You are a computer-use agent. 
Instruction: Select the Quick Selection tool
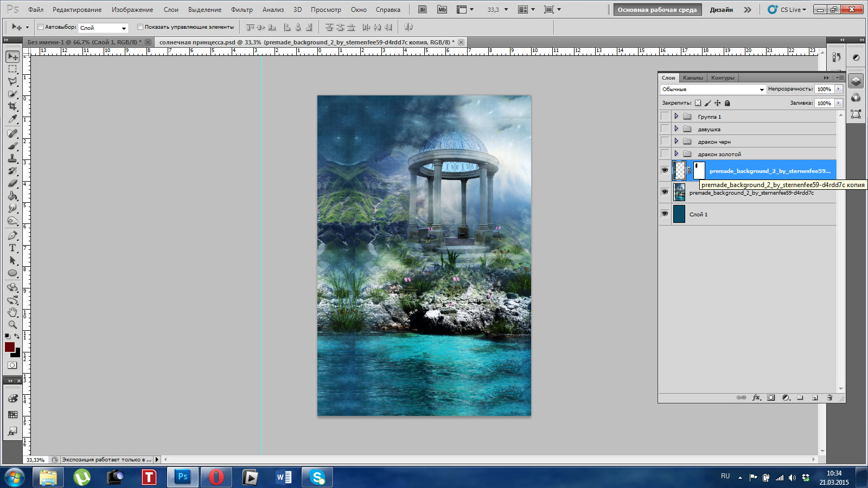[x=12, y=94]
